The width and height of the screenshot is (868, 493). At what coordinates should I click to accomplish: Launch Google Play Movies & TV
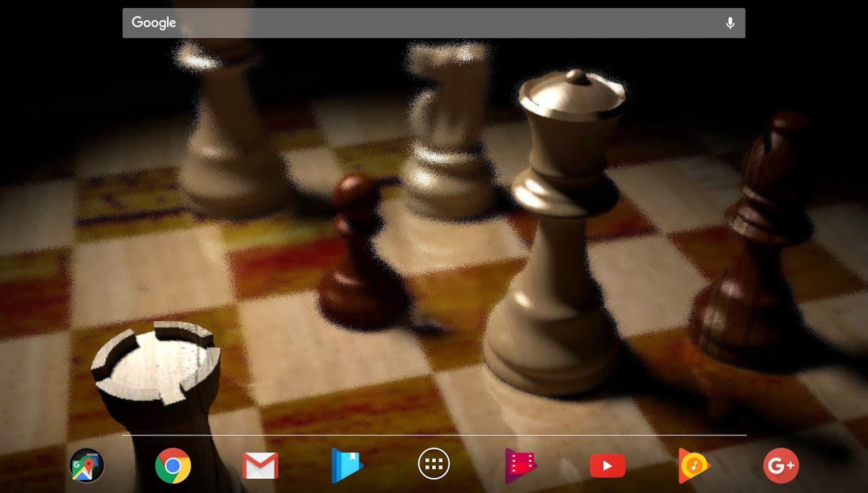521,466
